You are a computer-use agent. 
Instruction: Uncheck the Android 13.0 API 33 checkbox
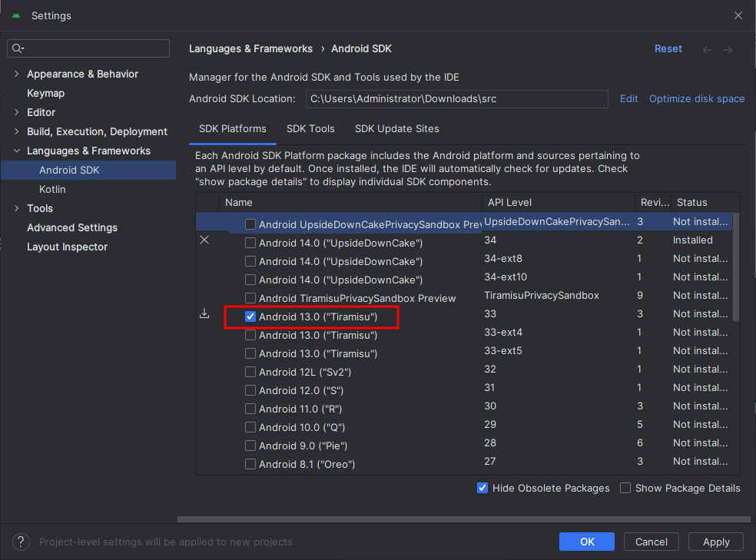tap(250, 316)
